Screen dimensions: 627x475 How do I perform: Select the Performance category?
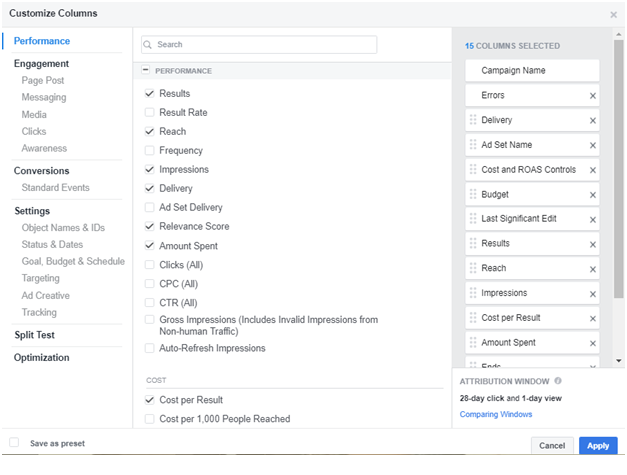[x=42, y=41]
